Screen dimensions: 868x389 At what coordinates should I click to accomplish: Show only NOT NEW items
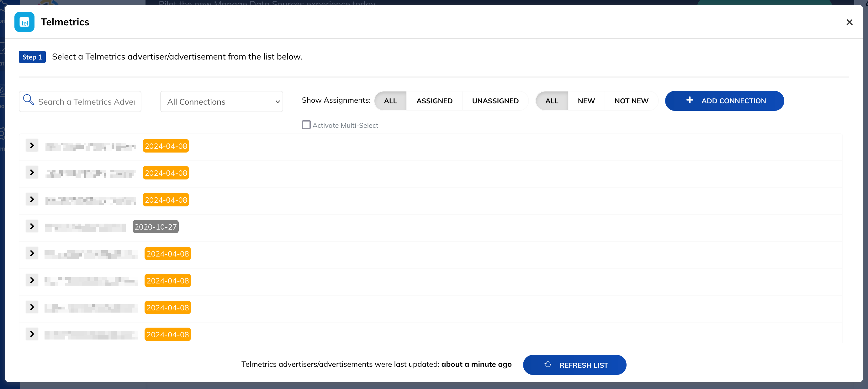631,101
